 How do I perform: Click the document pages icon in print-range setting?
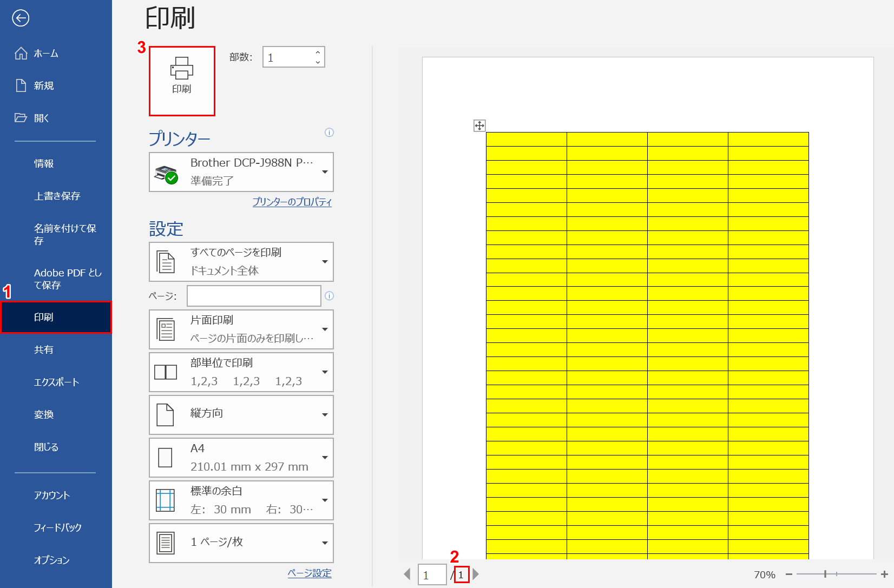166,262
